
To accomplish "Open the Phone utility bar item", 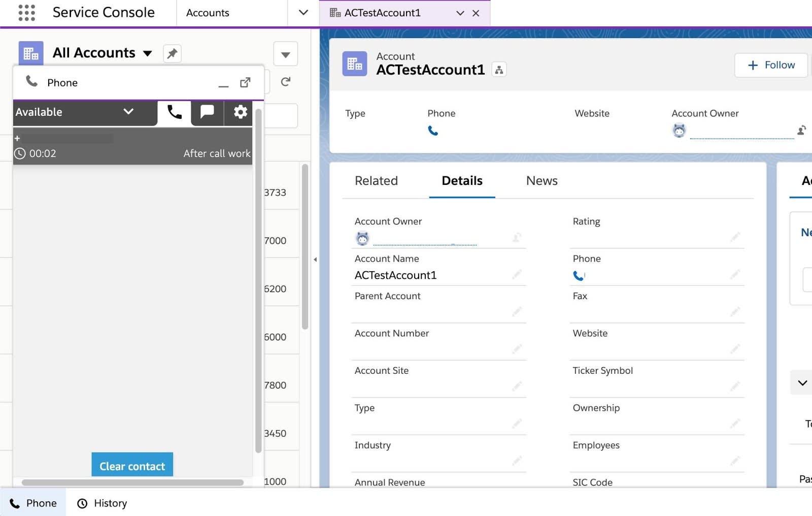I will [x=33, y=503].
